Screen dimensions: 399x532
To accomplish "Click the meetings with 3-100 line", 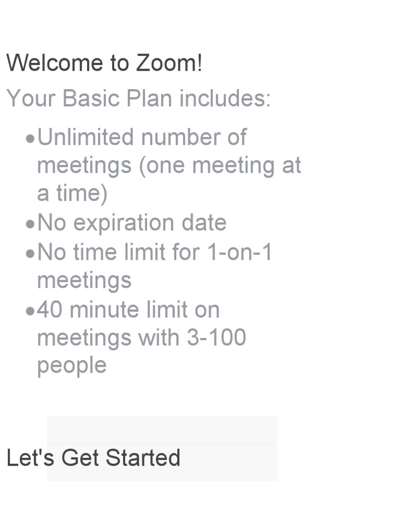I will 141,338.
